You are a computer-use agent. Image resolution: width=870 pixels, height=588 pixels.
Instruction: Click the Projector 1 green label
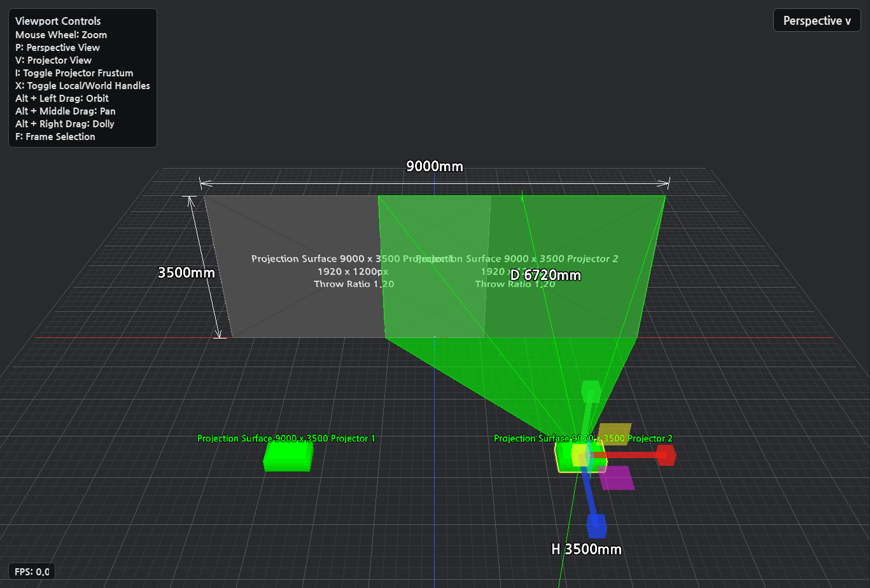tap(286, 438)
